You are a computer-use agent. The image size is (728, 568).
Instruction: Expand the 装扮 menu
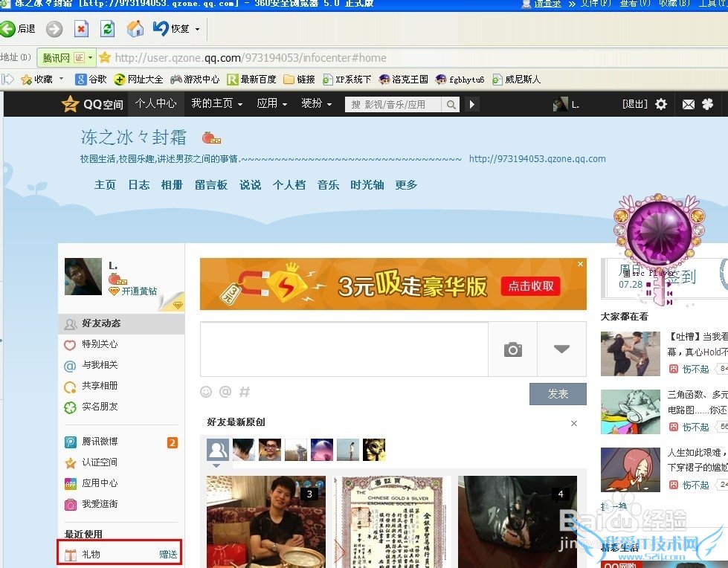[317, 103]
